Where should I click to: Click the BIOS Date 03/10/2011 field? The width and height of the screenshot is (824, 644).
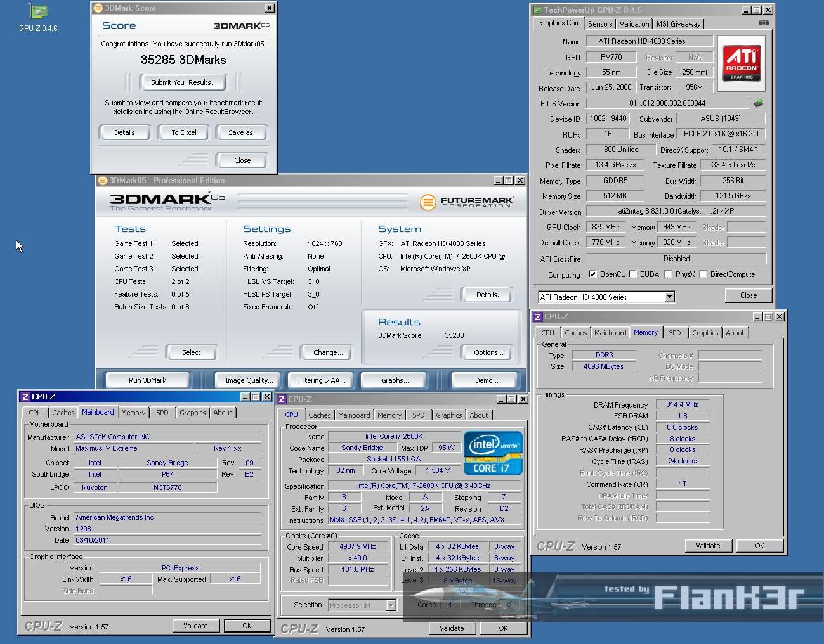click(x=167, y=540)
